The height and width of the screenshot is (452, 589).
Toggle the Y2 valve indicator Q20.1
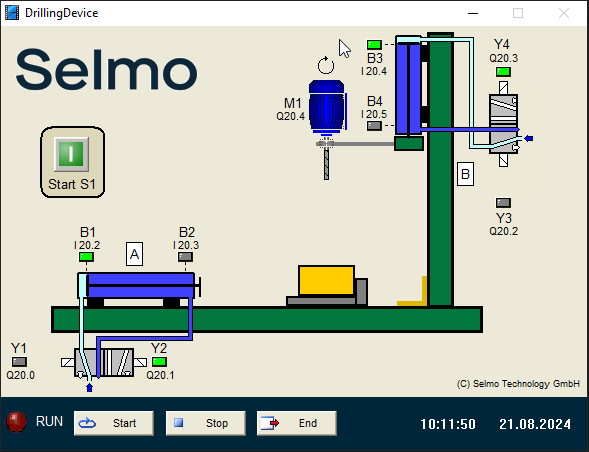[x=159, y=362]
